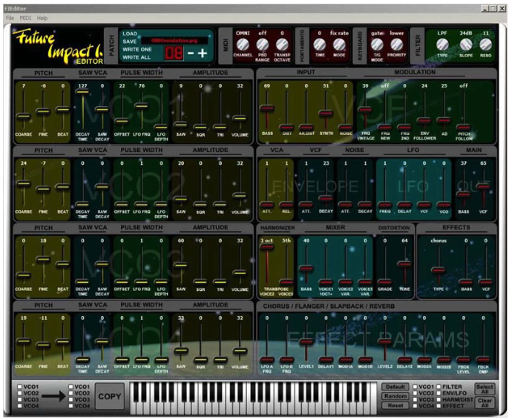
Task: Click the Portamento MODE knob
Action: [339, 44]
